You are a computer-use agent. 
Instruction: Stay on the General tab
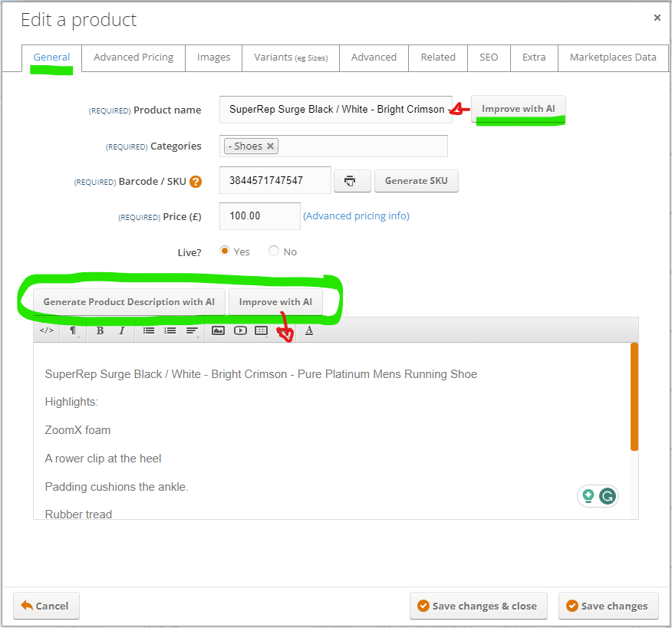(51, 58)
